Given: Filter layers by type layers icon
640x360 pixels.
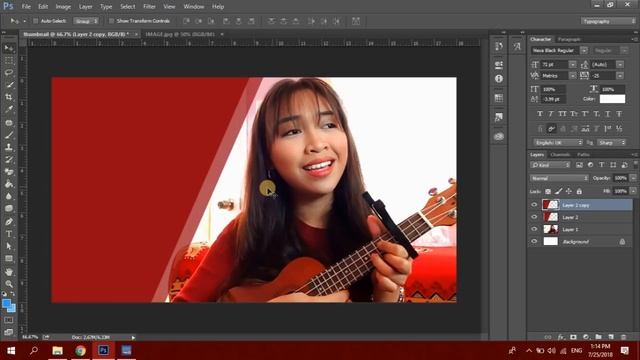Looking at the screenshot, I should (x=602, y=165).
